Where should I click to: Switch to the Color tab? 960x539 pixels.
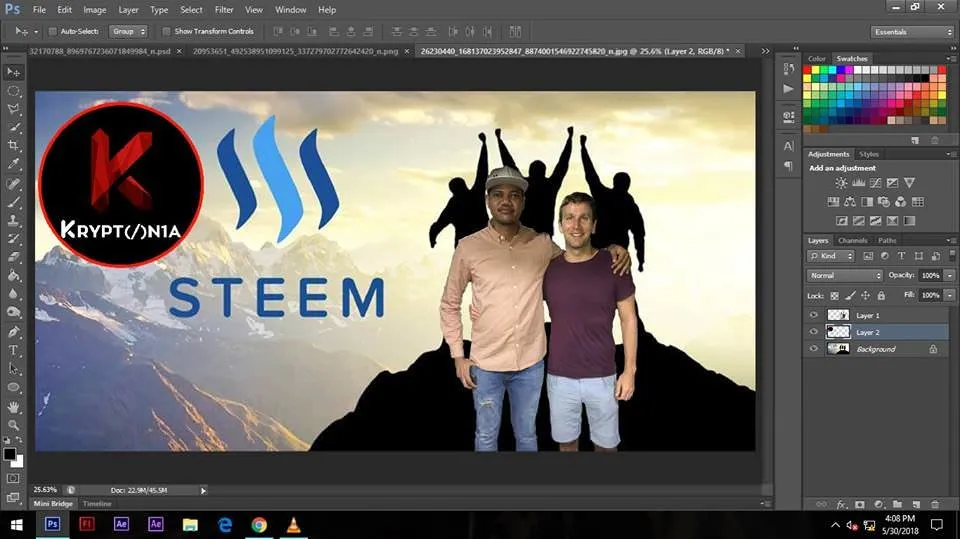pyautogui.click(x=817, y=59)
